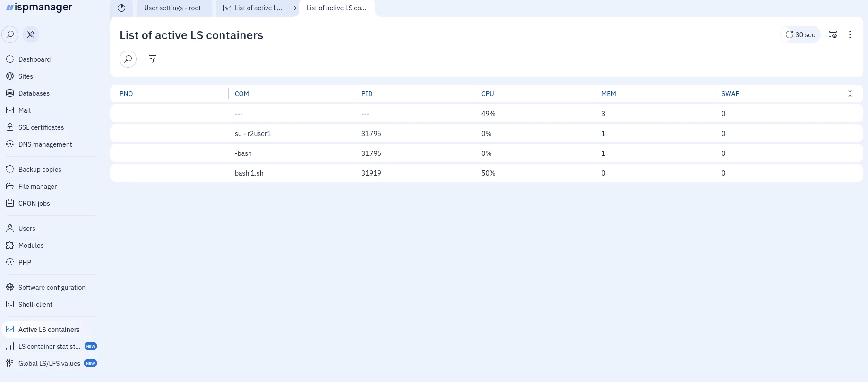Click the ispmanager logo
The image size is (868, 382).
coord(39,8)
